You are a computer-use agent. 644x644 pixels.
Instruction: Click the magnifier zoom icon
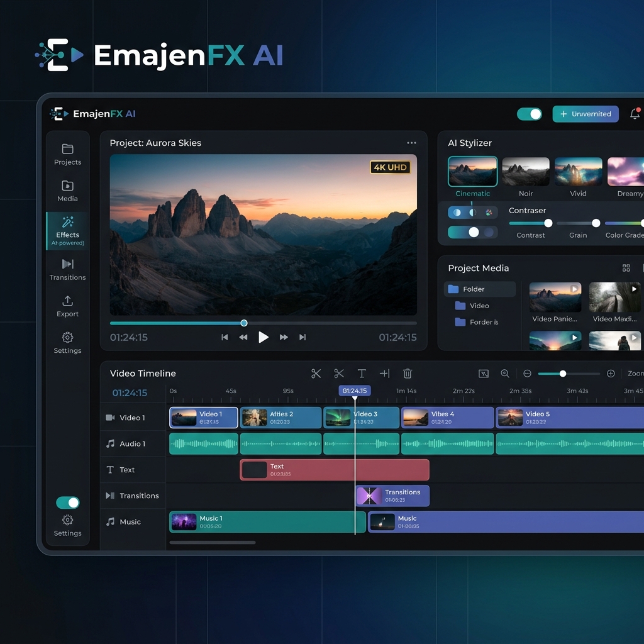pos(505,374)
